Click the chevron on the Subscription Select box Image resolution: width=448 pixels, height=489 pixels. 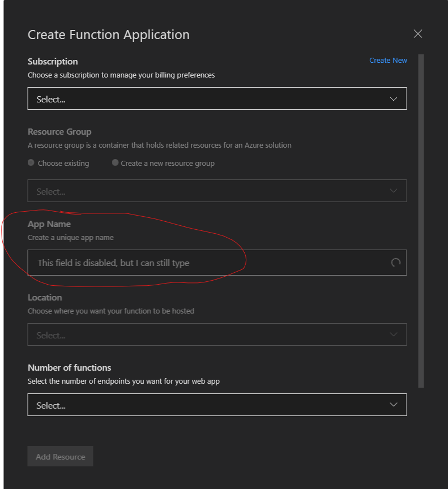[394, 98]
